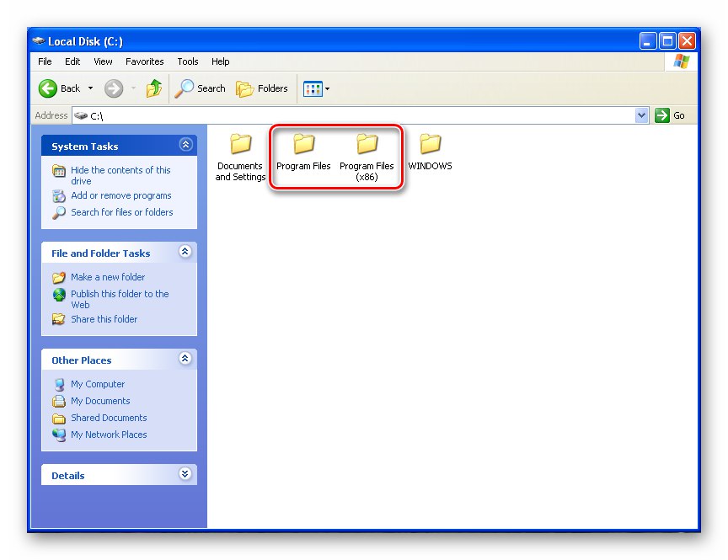Open the View menu
The image size is (728, 560).
[103, 61]
